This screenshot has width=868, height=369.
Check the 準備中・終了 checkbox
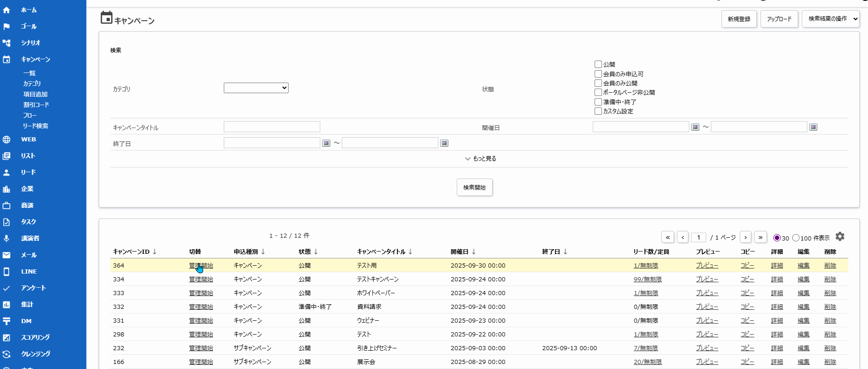click(598, 102)
